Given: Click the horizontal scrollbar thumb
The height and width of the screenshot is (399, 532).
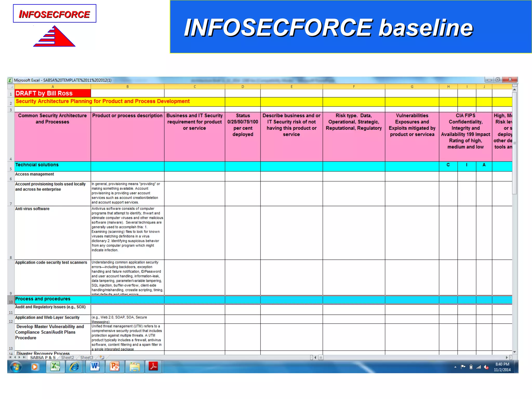Looking at the screenshot, I should [321, 357].
